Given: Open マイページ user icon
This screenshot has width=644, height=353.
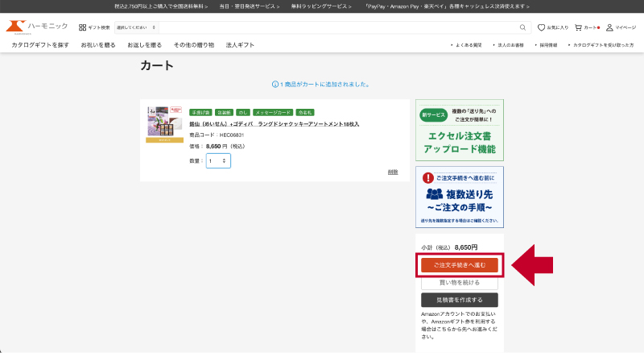Looking at the screenshot, I should (x=610, y=27).
